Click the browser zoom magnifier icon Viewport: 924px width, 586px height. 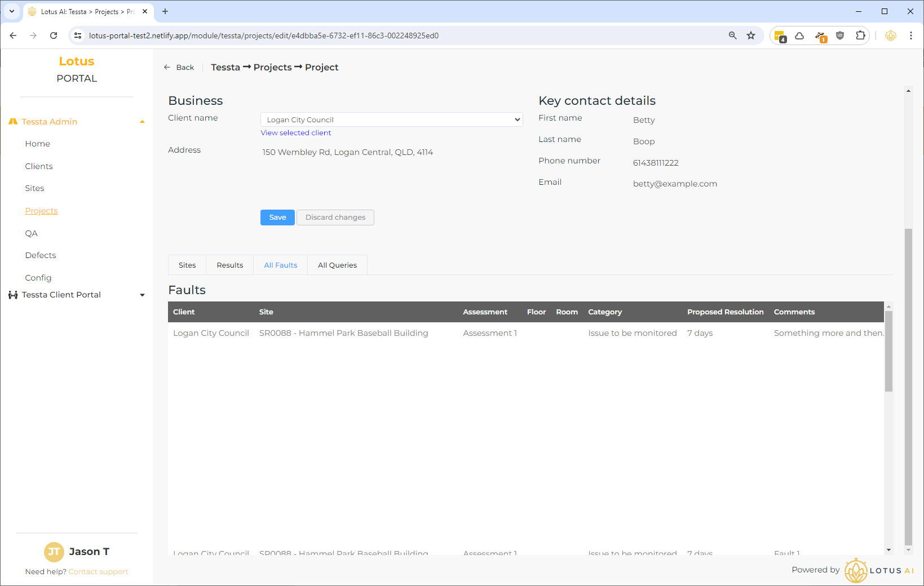pos(732,35)
